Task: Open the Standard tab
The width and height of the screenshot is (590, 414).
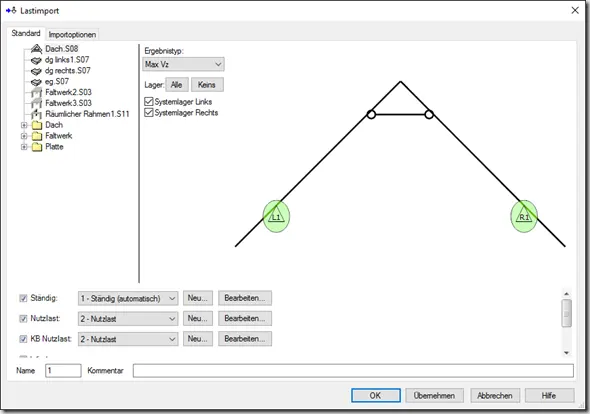Action: coord(26,33)
